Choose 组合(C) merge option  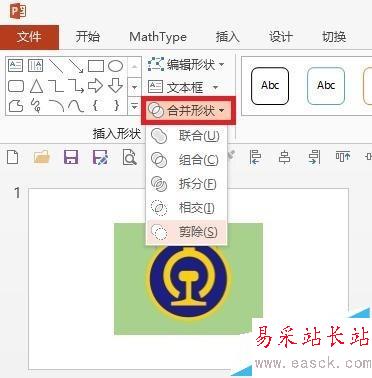tap(186, 160)
